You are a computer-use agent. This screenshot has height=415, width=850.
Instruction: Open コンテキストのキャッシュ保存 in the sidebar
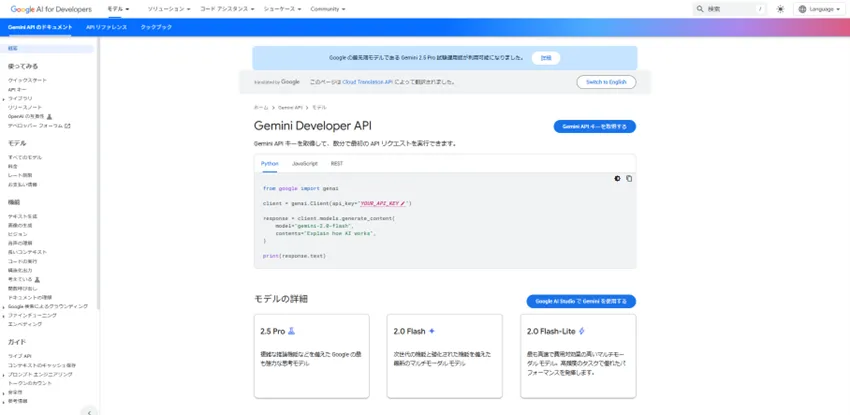(42, 365)
